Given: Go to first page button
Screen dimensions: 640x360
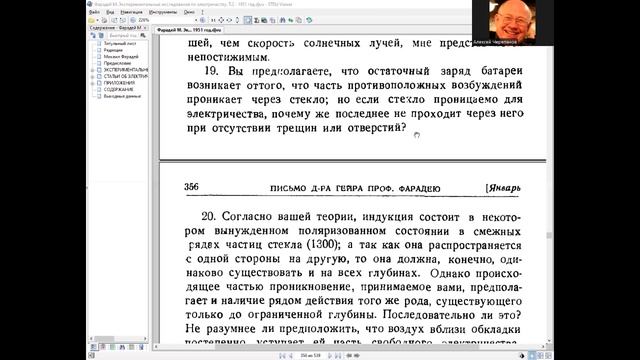Looking at the screenshot, I should [x=282, y=356].
